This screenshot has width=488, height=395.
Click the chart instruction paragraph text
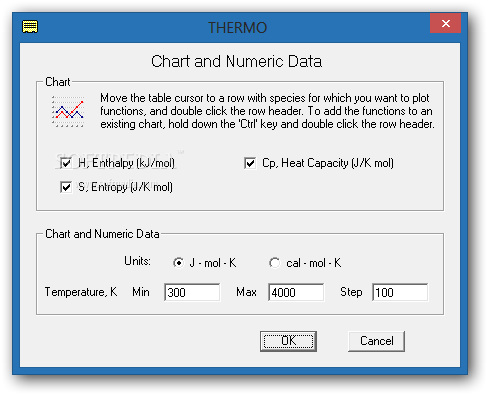(267, 111)
